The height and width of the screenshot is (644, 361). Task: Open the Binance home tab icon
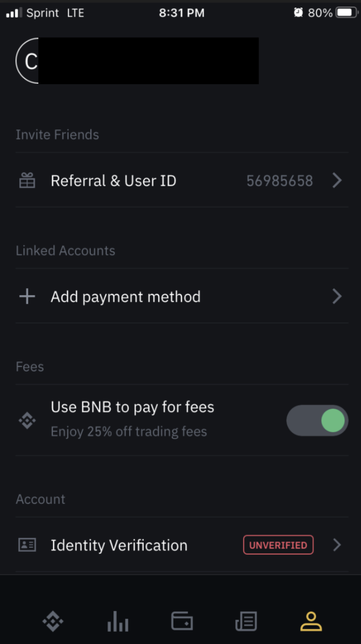pos(53,621)
